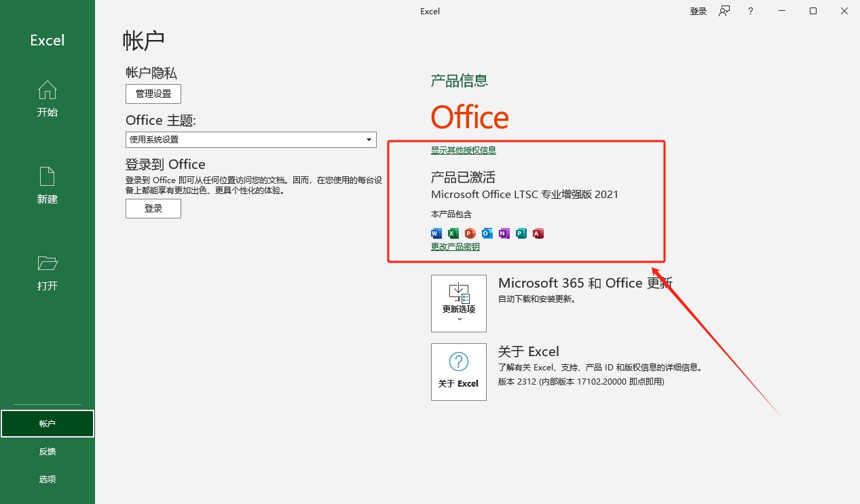Click the feedback person icon in title bar
Image resolution: width=860 pixels, height=504 pixels.
click(725, 11)
